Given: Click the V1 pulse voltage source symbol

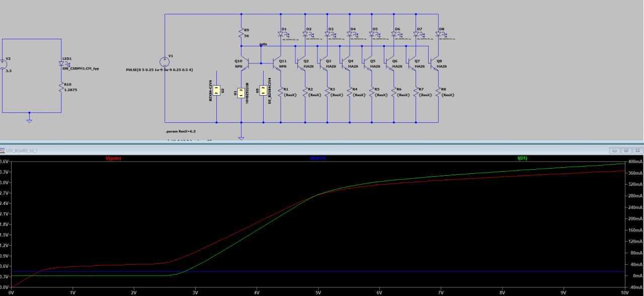Looking at the screenshot, I should [164, 62].
